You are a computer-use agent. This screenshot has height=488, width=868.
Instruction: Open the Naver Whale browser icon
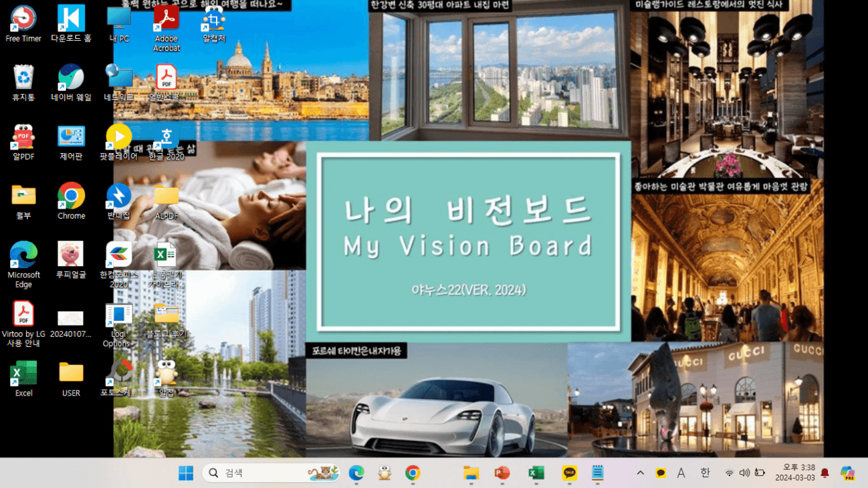(71, 78)
